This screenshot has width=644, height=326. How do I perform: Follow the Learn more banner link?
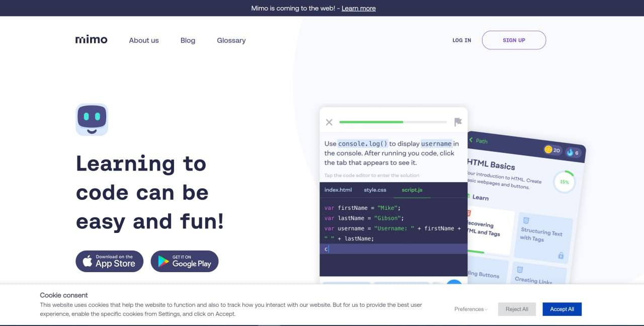click(x=359, y=8)
